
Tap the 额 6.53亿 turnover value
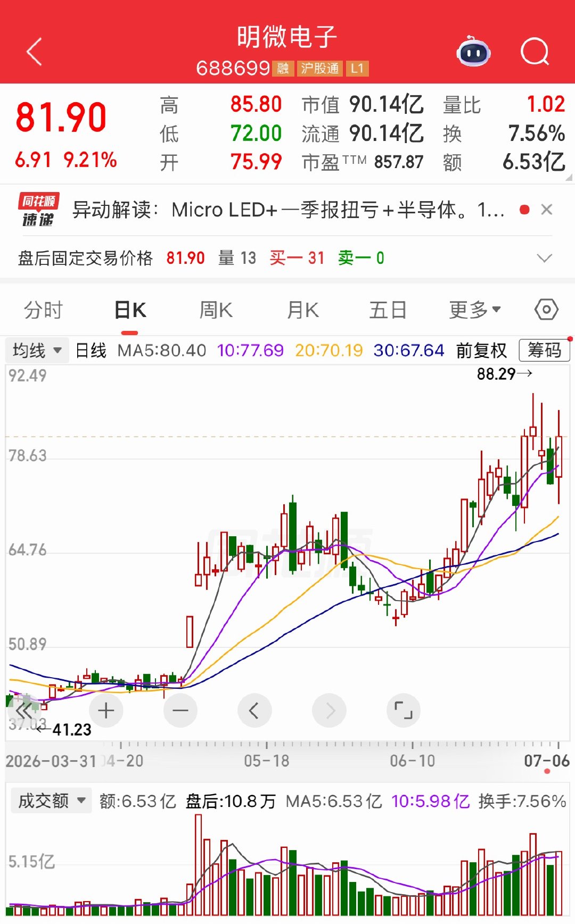point(534,162)
